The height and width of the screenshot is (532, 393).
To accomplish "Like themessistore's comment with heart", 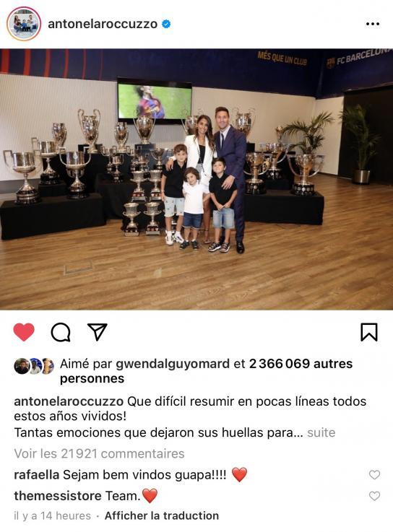I will pos(374,496).
